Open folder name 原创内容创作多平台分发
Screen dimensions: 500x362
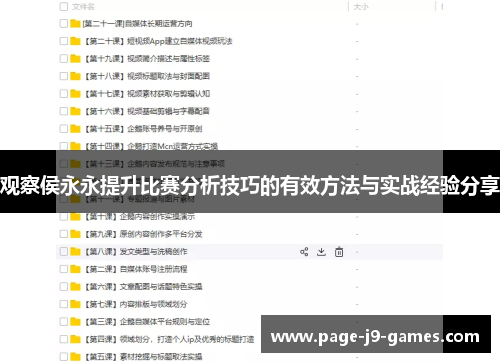tap(161, 234)
